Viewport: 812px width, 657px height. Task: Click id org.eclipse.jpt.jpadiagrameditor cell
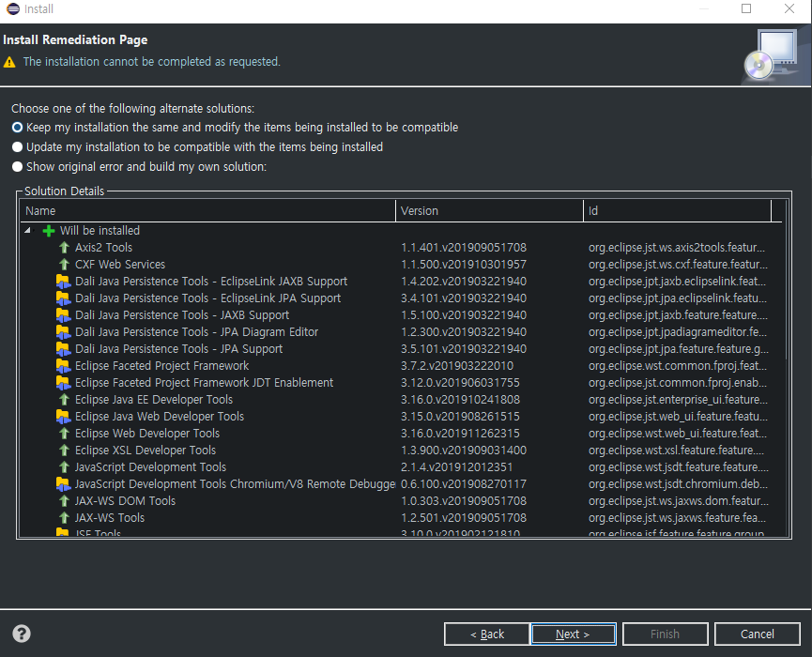click(678, 332)
